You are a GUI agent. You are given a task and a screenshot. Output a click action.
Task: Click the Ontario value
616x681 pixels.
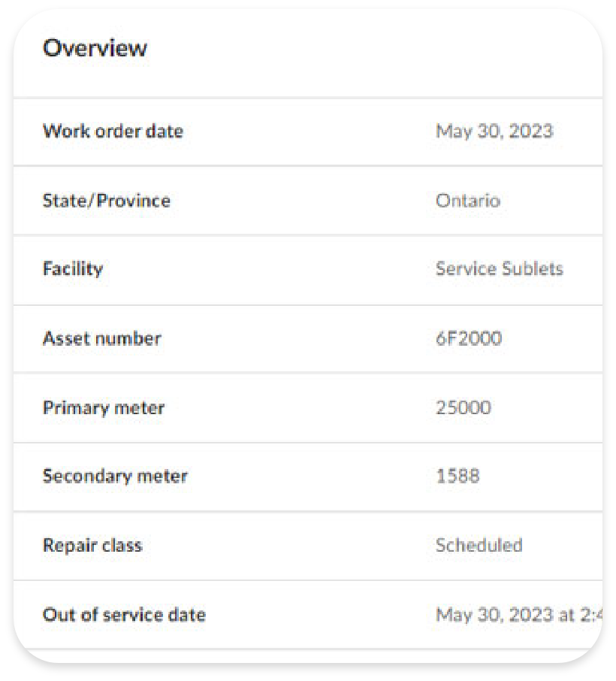[x=468, y=201]
